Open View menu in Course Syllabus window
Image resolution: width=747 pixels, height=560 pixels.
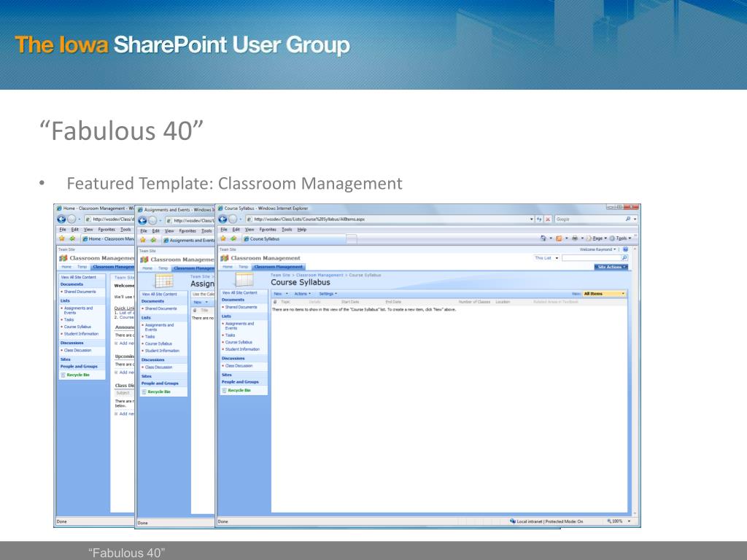coord(249,229)
